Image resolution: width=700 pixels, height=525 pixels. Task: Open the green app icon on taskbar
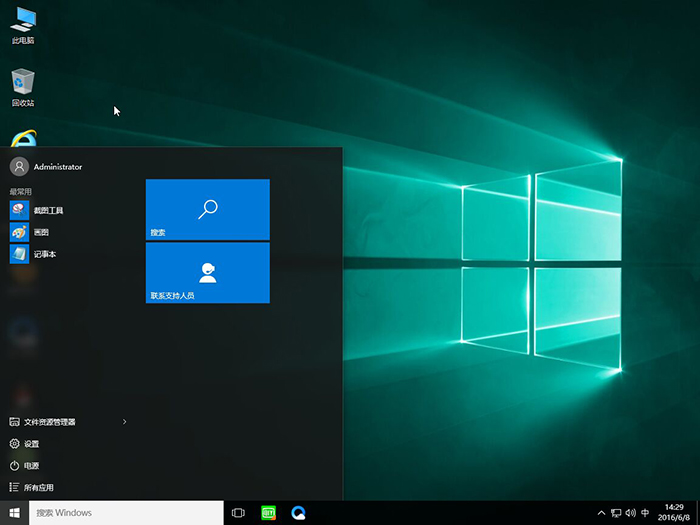tap(268, 513)
